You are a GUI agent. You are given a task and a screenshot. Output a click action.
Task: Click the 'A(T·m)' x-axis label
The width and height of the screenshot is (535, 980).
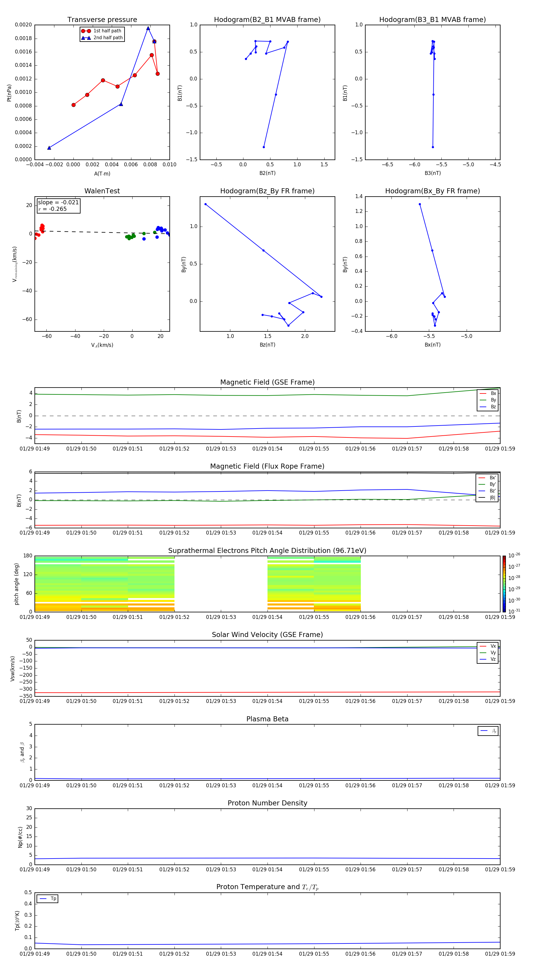tap(102, 174)
